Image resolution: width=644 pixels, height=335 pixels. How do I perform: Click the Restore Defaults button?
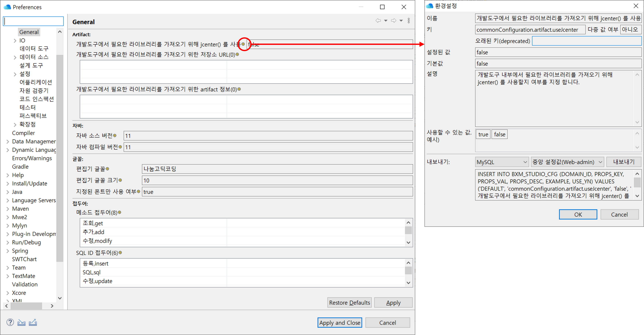[349, 302]
